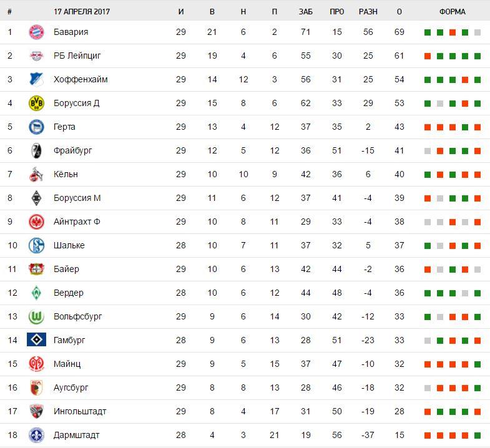Click the Borussia Dortmund BVB logo

(x=36, y=104)
